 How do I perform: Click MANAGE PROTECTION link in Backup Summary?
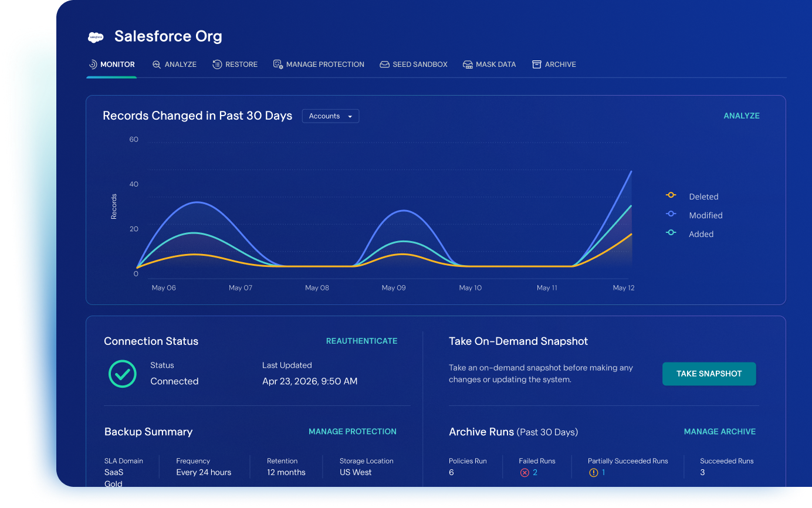click(353, 432)
